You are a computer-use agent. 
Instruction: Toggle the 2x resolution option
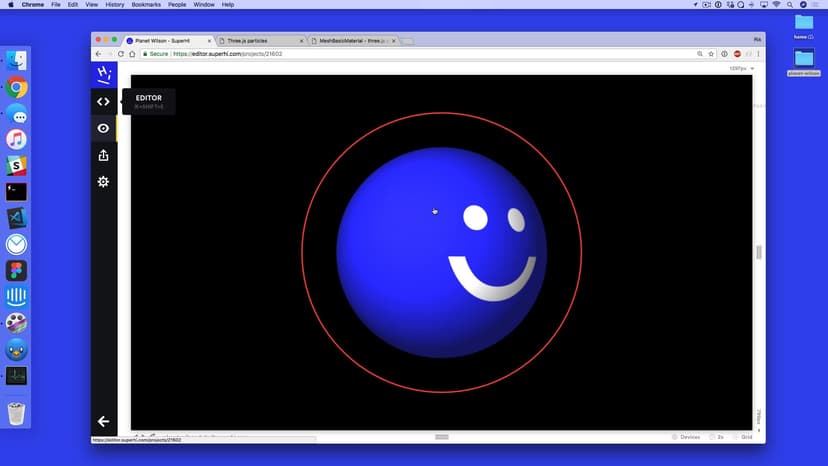pyautogui.click(x=716, y=437)
